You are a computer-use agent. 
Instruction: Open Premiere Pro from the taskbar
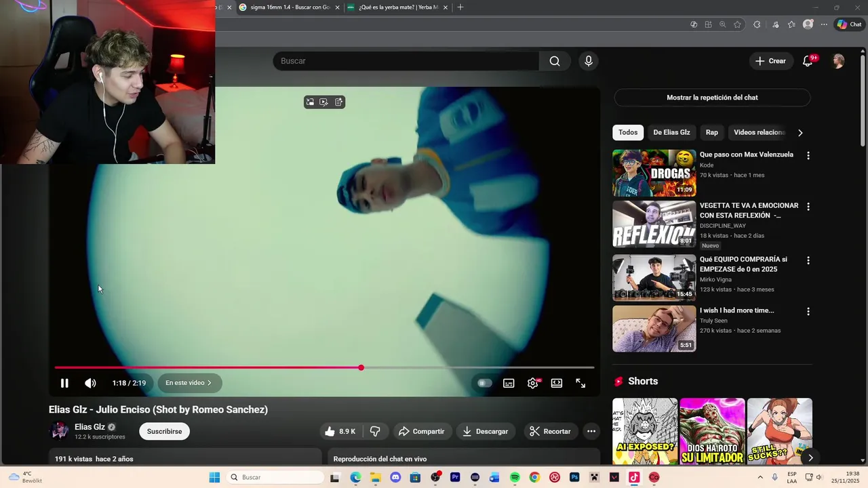click(x=455, y=477)
